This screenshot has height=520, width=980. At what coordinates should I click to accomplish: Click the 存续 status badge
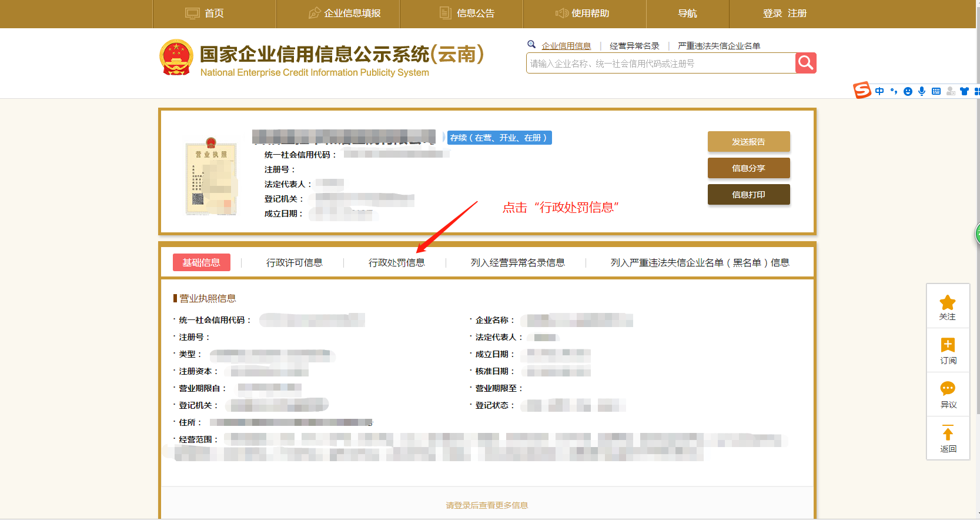(x=500, y=138)
